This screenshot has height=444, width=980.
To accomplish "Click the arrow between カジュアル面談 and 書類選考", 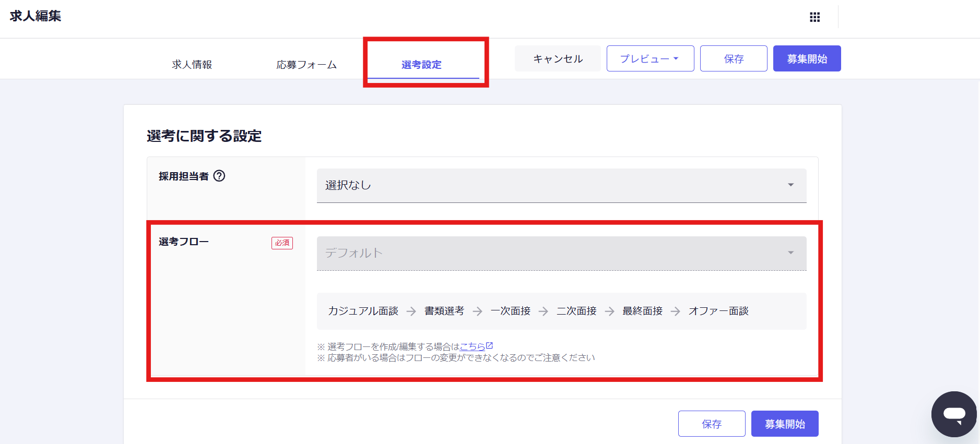I will pyautogui.click(x=411, y=311).
